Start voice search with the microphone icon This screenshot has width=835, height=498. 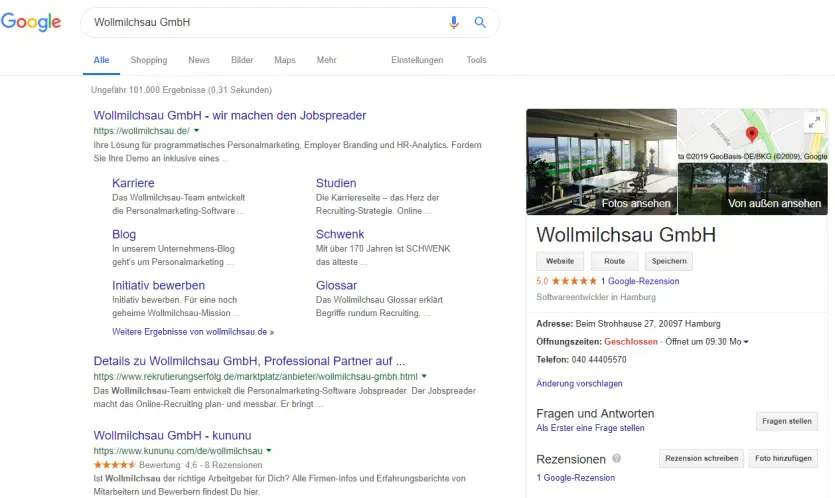(454, 22)
